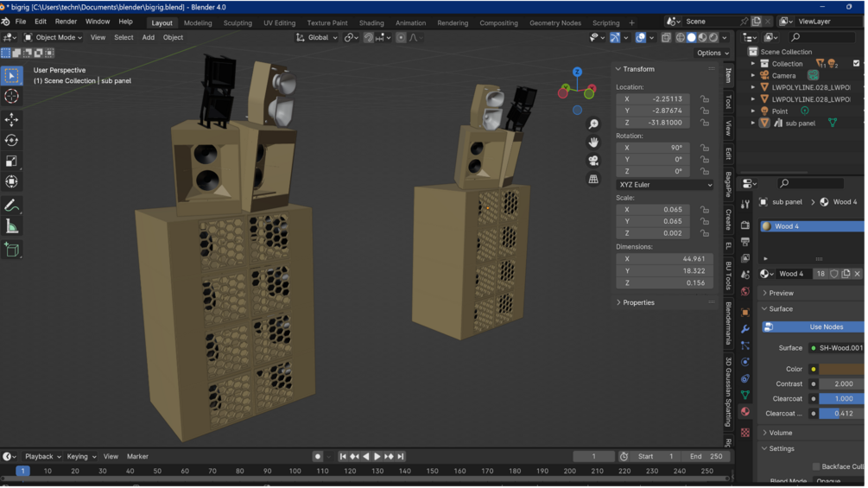Open Render properties tab
The image size is (868, 488).
pos(747,225)
